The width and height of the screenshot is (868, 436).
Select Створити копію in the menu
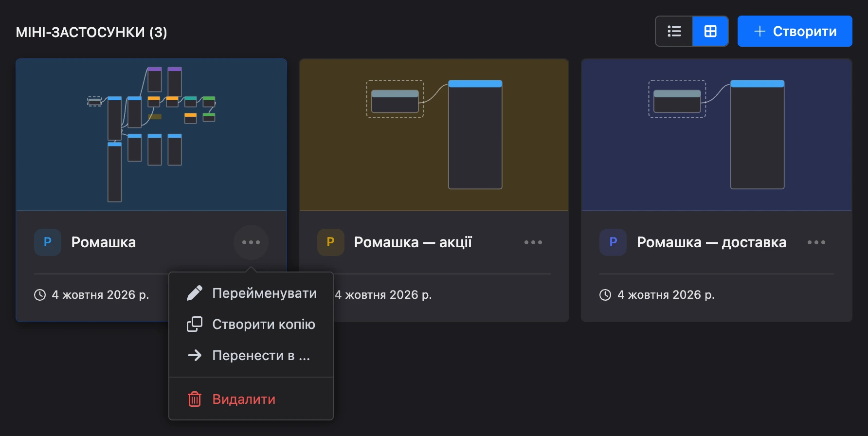[251, 324]
